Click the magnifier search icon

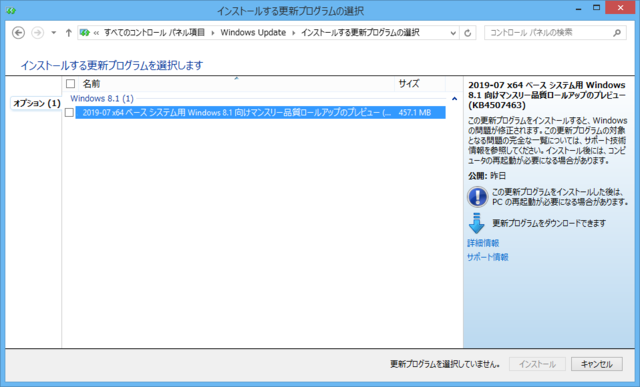point(617,33)
